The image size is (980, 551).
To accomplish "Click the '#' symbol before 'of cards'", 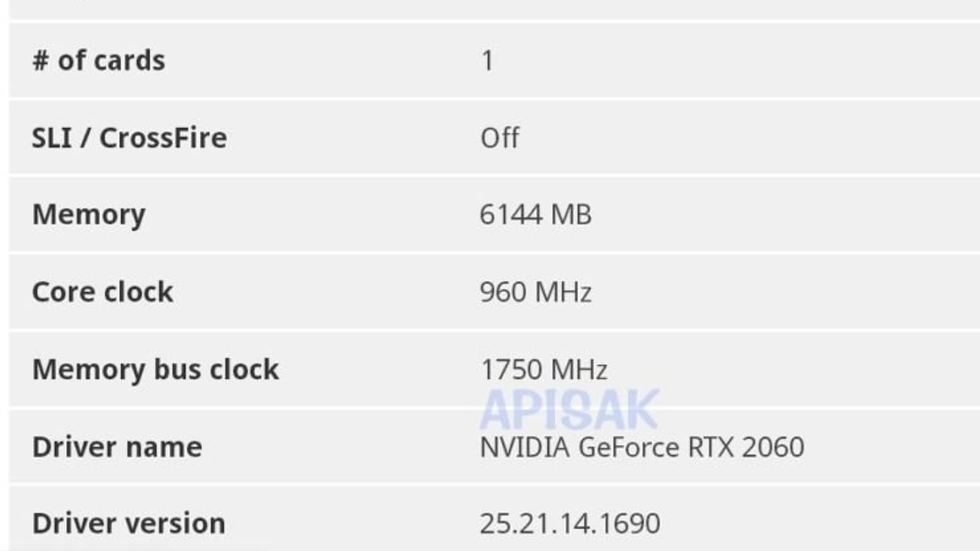I will pyautogui.click(x=40, y=61).
